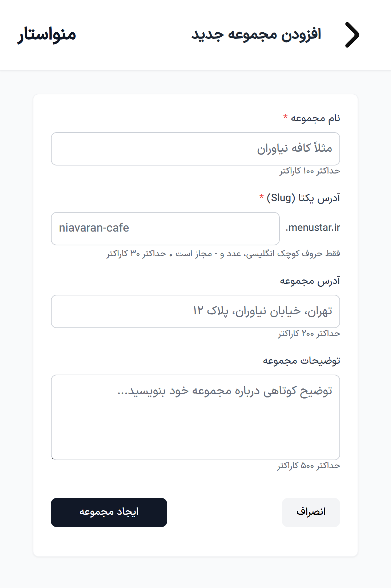The width and height of the screenshot is (391, 588).
Task: Select the منواستار logo
Action: point(45,35)
